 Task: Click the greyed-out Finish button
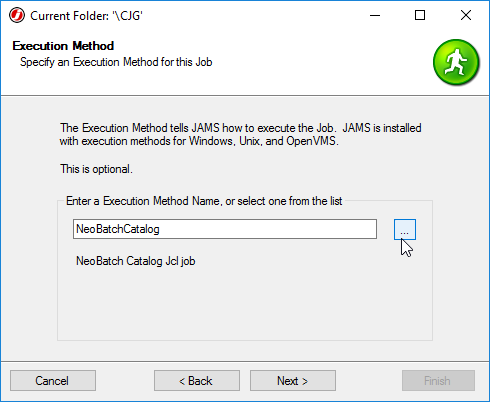438,381
